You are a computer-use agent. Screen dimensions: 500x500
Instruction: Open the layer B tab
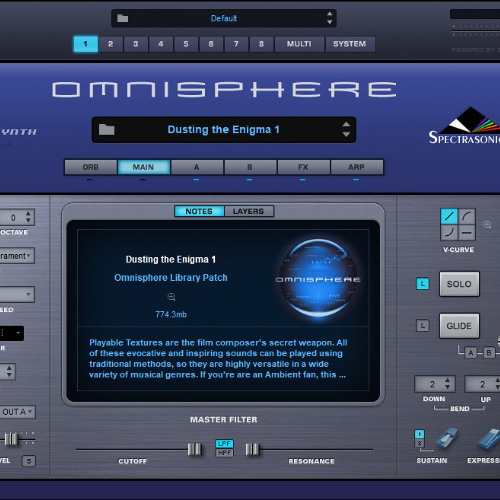tap(250, 167)
